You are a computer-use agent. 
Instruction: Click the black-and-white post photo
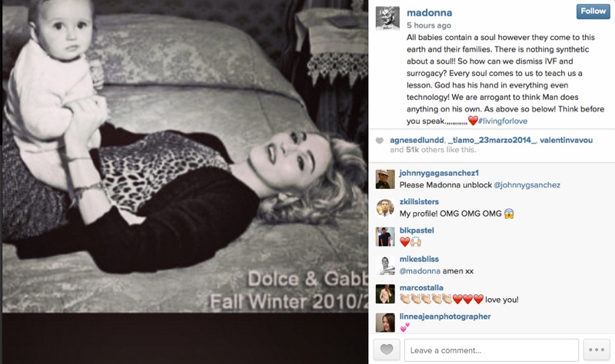point(185,157)
